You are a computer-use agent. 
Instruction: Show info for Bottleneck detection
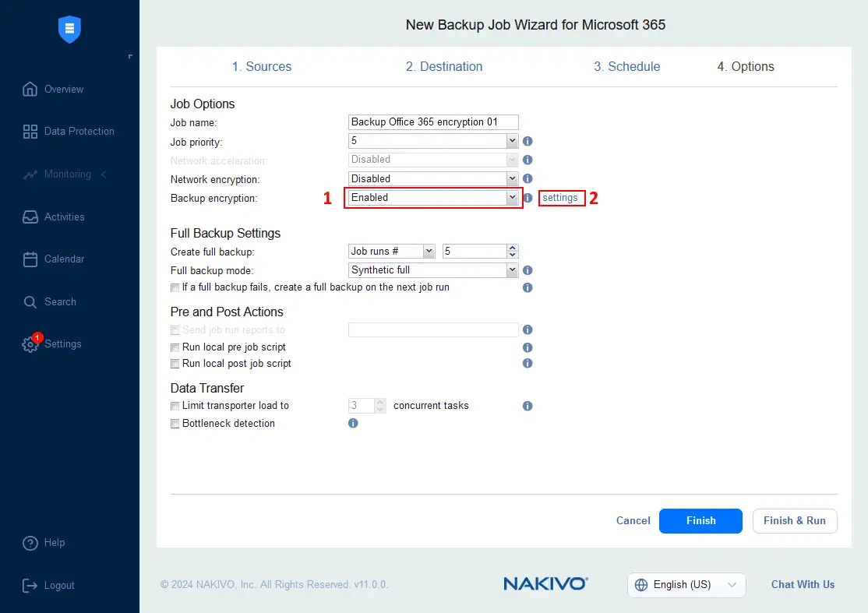click(x=353, y=423)
